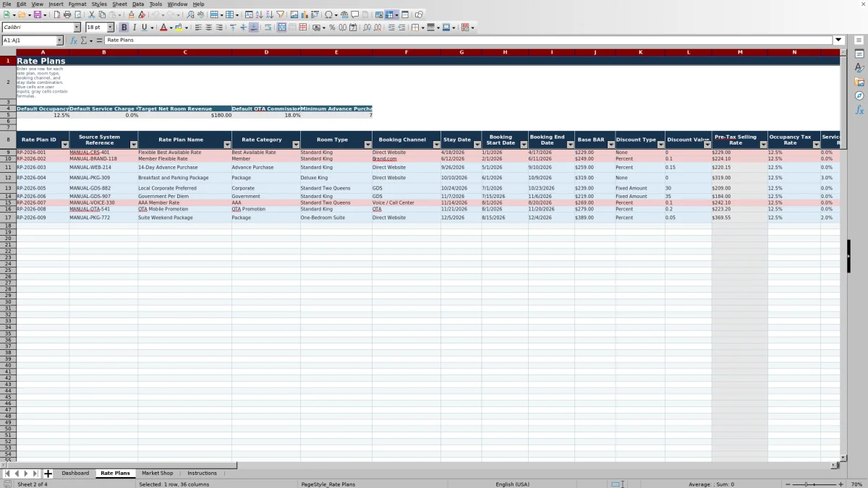Click cell with Flexible Best Available Rate
868x488 pixels.
tap(184, 153)
